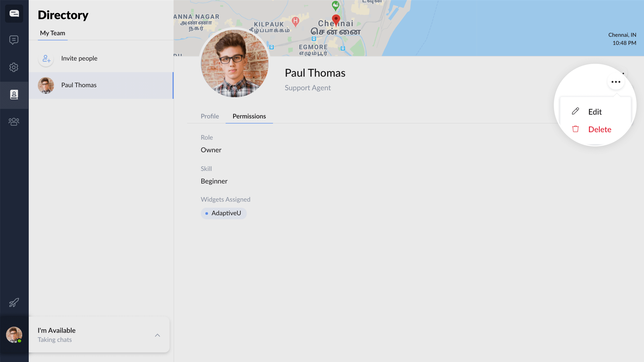Expand the I'm Available status chevron
The image size is (644, 362).
click(x=157, y=335)
